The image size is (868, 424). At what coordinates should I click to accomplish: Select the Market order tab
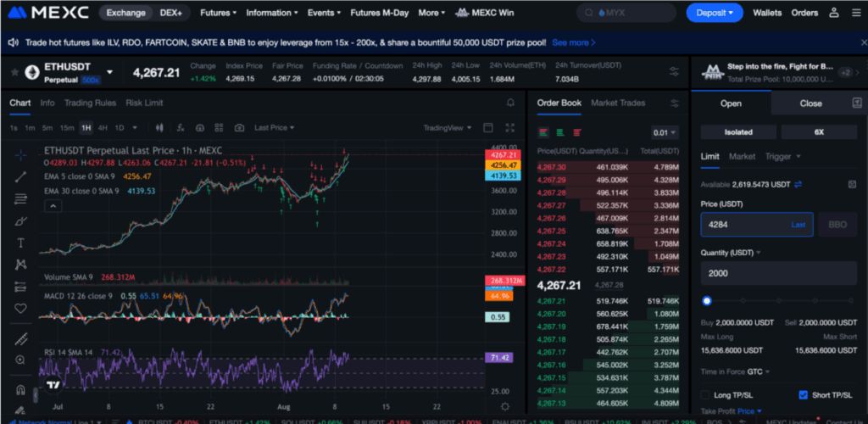coord(742,157)
